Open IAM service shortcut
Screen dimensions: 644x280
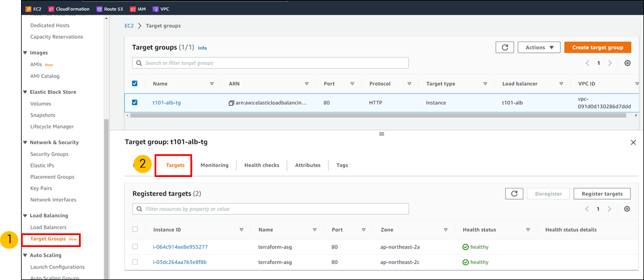137,9
